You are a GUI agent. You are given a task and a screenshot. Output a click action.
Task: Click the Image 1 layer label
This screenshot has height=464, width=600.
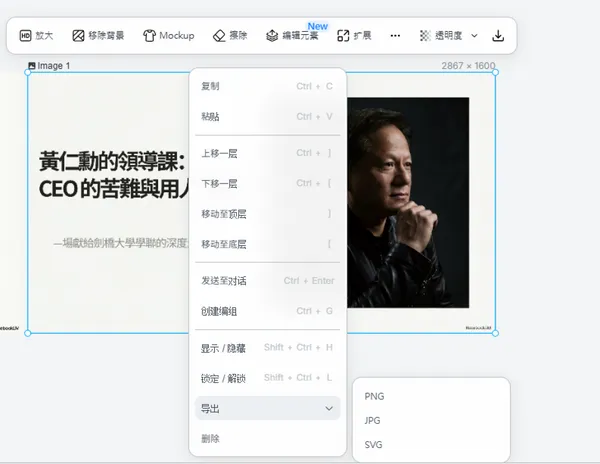[54, 66]
